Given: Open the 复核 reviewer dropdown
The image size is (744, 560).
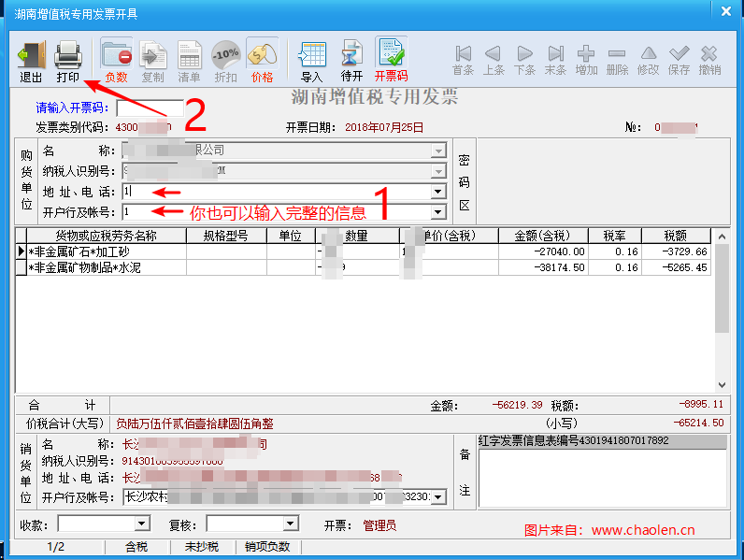Looking at the screenshot, I should pos(290,524).
